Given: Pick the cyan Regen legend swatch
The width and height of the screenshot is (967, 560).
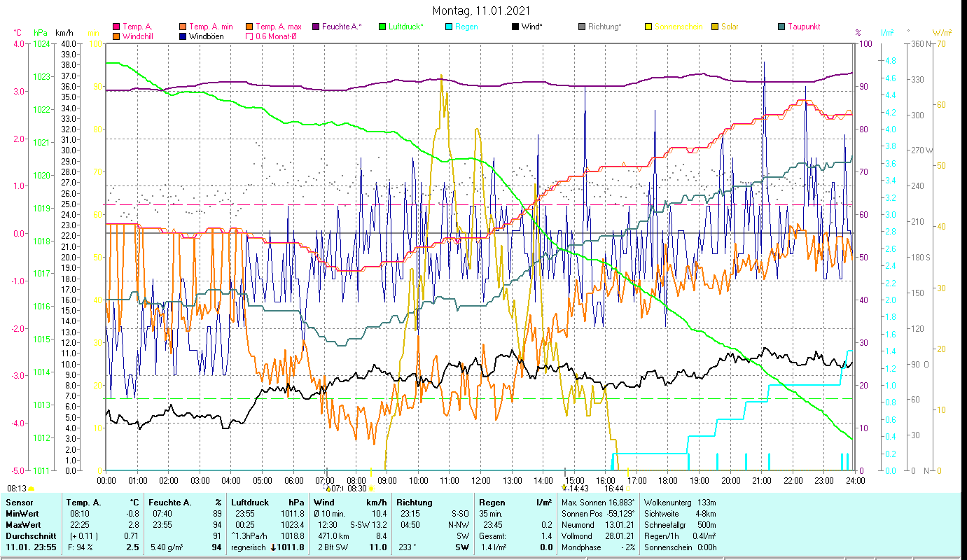Looking at the screenshot, I should point(449,27).
